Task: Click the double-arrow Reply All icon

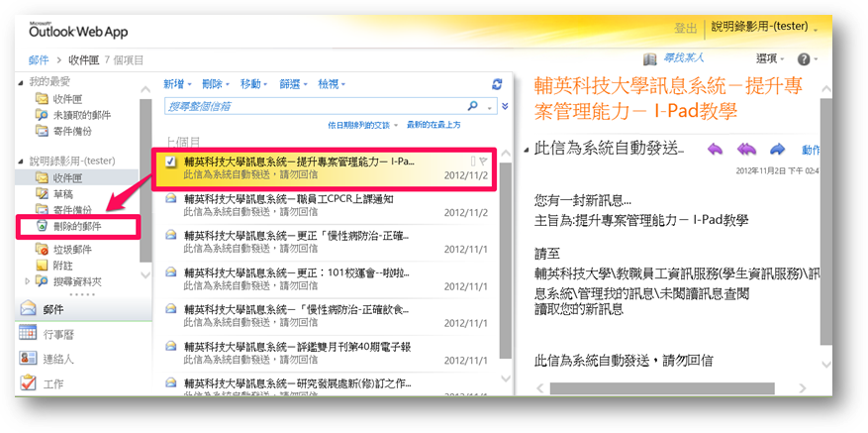Action: tap(746, 150)
